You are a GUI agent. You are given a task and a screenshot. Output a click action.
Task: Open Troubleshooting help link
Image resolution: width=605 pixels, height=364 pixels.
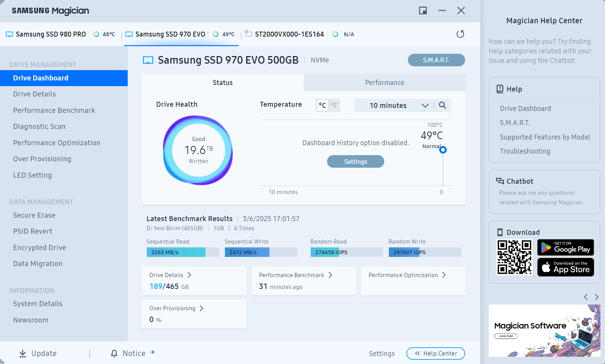(525, 151)
